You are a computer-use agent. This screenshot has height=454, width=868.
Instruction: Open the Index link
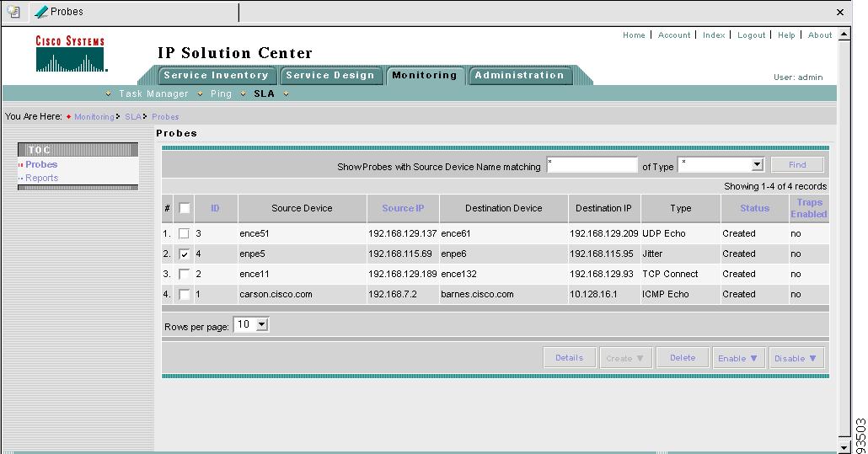pyautogui.click(x=714, y=35)
